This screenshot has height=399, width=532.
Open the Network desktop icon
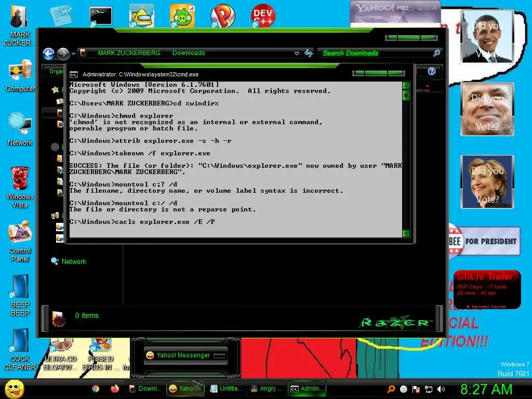coord(20,129)
